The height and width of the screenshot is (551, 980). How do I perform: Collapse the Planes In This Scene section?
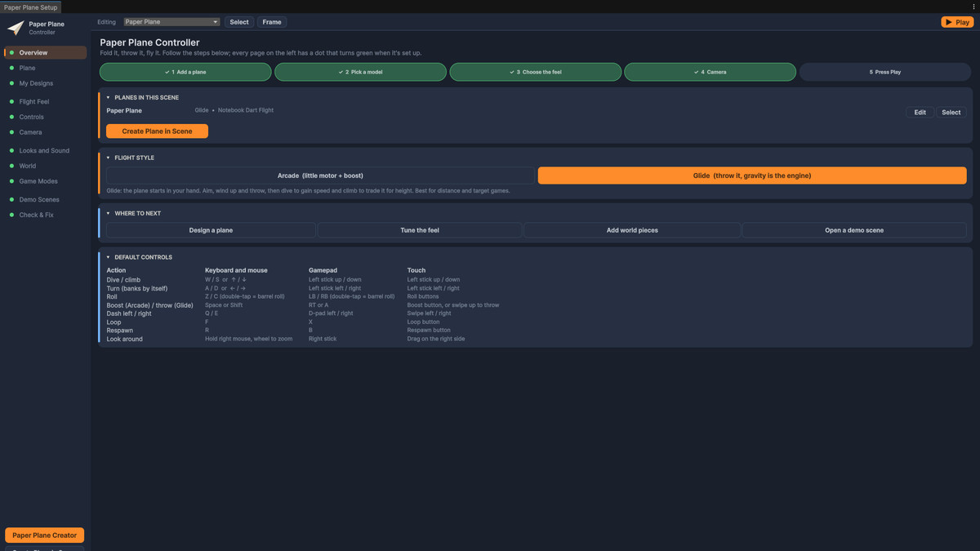coord(108,98)
